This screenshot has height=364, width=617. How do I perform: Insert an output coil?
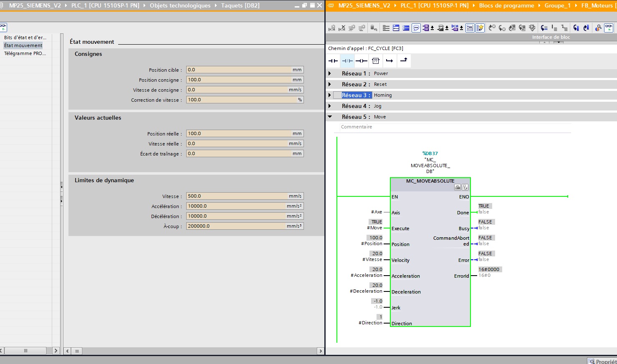(x=362, y=61)
